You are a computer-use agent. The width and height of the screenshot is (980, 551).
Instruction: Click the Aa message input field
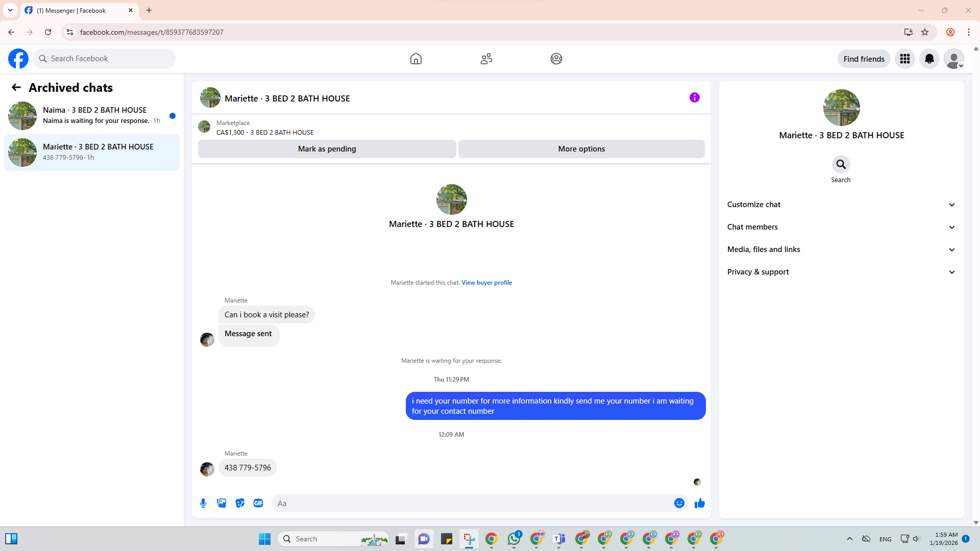click(473, 503)
